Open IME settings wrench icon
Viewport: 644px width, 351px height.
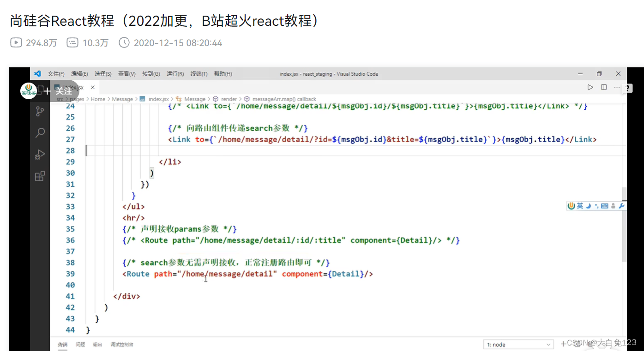point(621,206)
